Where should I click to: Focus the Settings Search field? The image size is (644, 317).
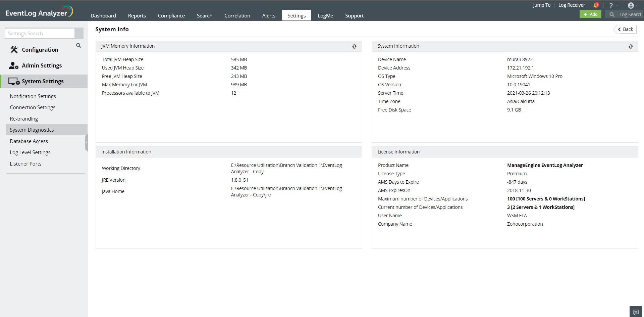[x=40, y=33]
